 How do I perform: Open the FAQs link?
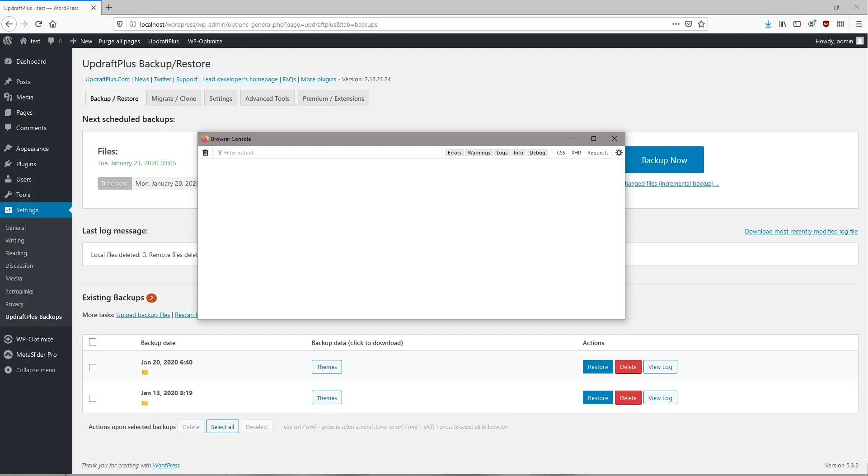[x=289, y=79]
